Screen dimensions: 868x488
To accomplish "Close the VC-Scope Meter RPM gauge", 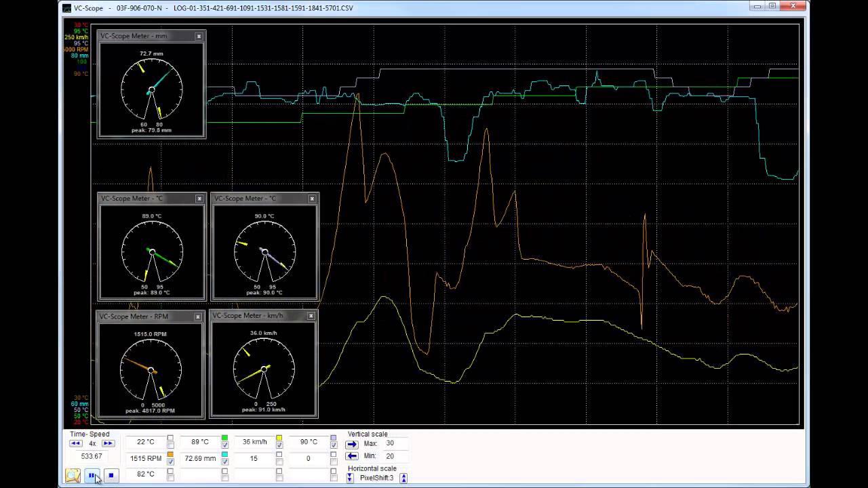I will coord(198,317).
